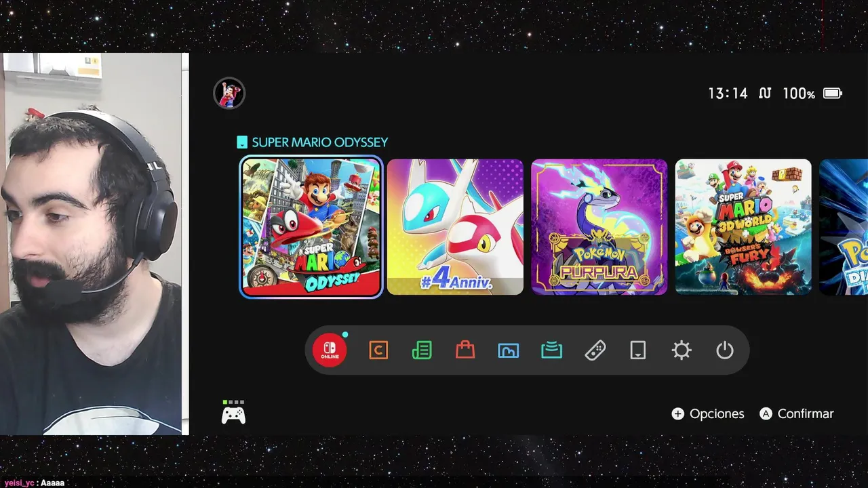Select the Power sleep icon
The width and height of the screenshot is (868, 488).
click(x=725, y=350)
